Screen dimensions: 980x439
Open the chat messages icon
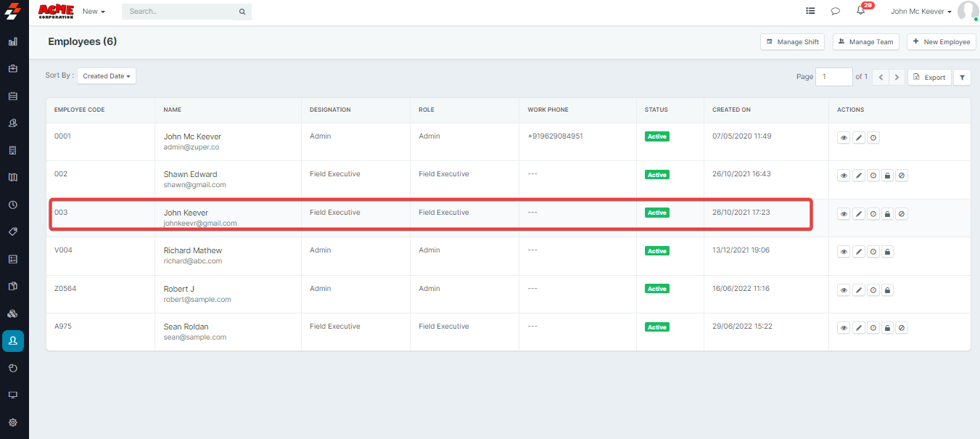pos(835,12)
